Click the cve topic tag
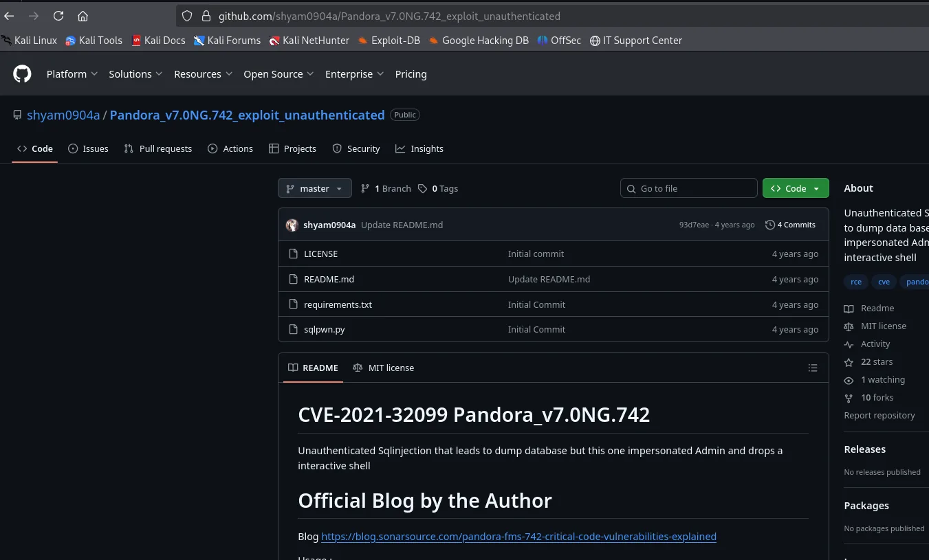The height and width of the screenshot is (560, 929). tap(884, 282)
